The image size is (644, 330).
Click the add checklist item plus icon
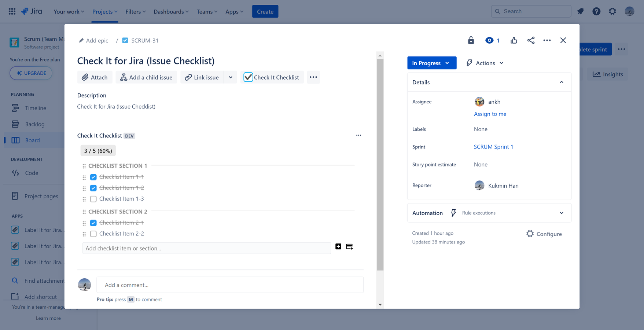(338, 246)
